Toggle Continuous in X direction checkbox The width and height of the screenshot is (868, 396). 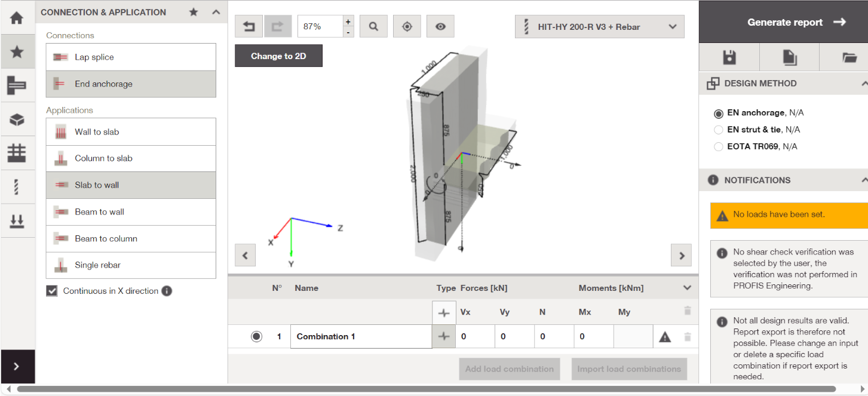[53, 291]
